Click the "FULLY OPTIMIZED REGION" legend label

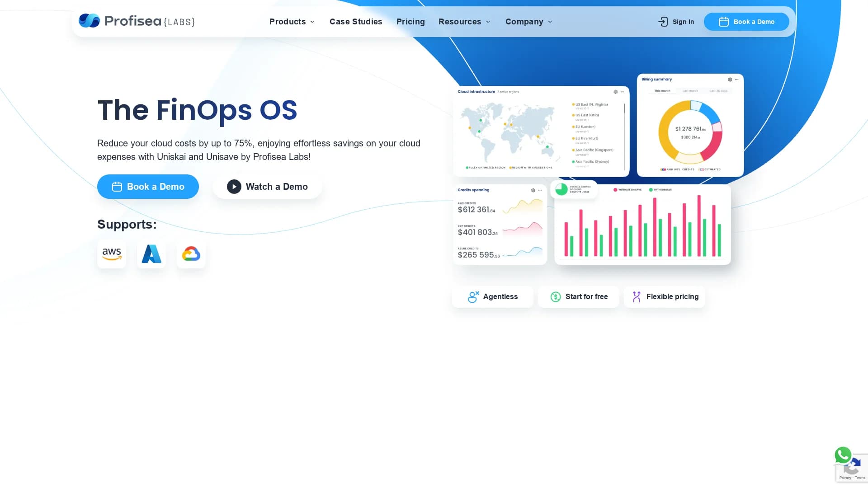(x=487, y=168)
